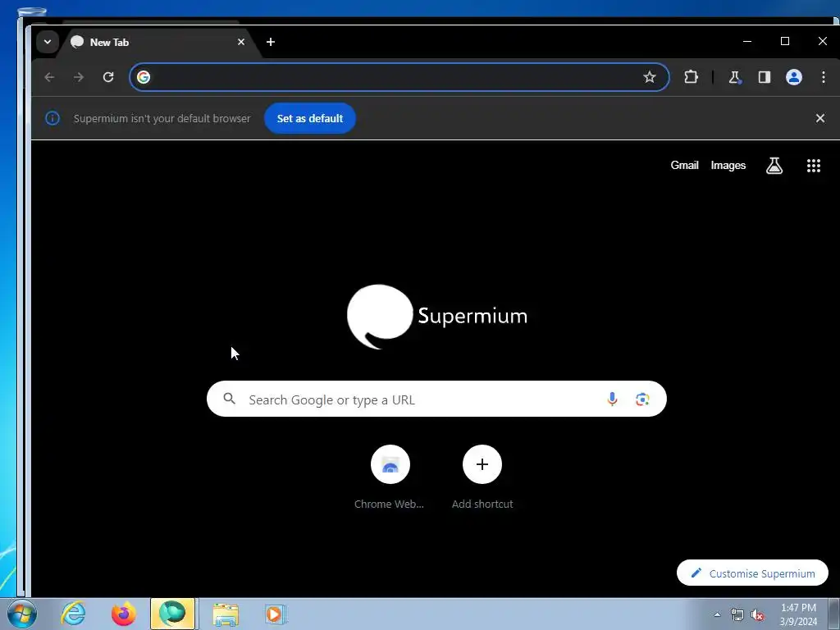
Task: Open Chrome Labs flask in toolbar
Action: click(734, 77)
